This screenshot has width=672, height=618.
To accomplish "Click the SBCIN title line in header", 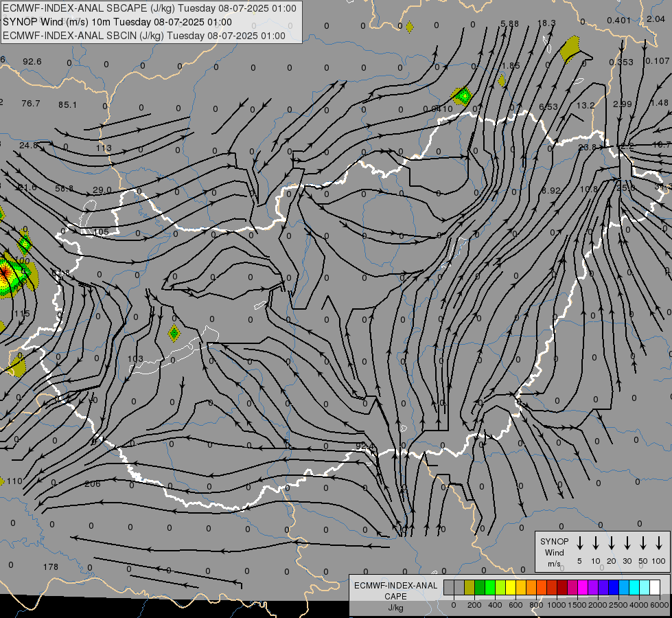I will click(144, 36).
